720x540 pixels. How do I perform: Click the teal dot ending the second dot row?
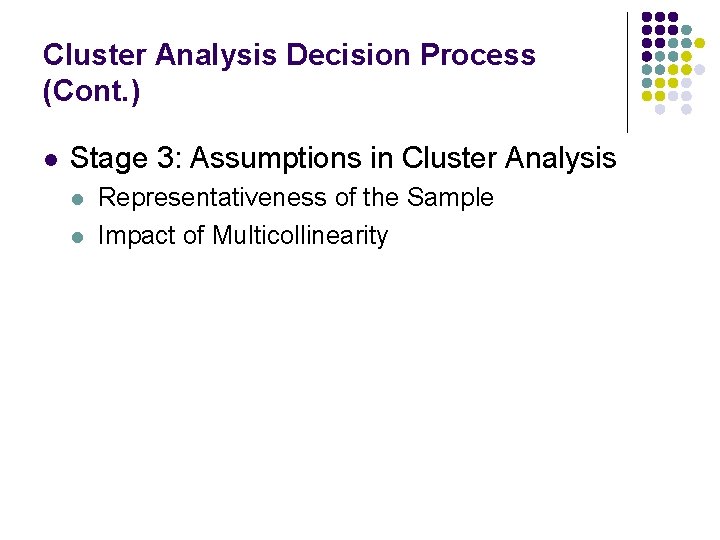click(685, 29)
